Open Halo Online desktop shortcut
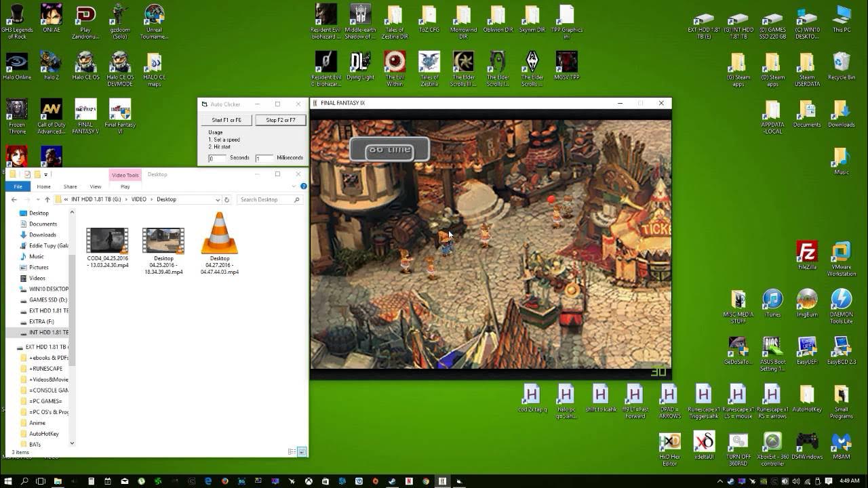Viewport: 868px width, 488px height. coord(17,66)
